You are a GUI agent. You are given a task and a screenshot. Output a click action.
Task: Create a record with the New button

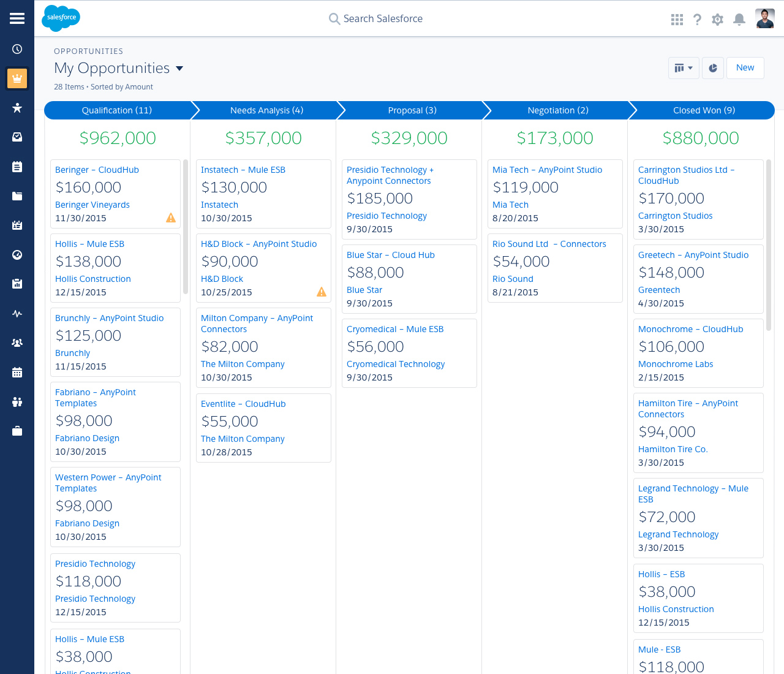coord(745,68)
